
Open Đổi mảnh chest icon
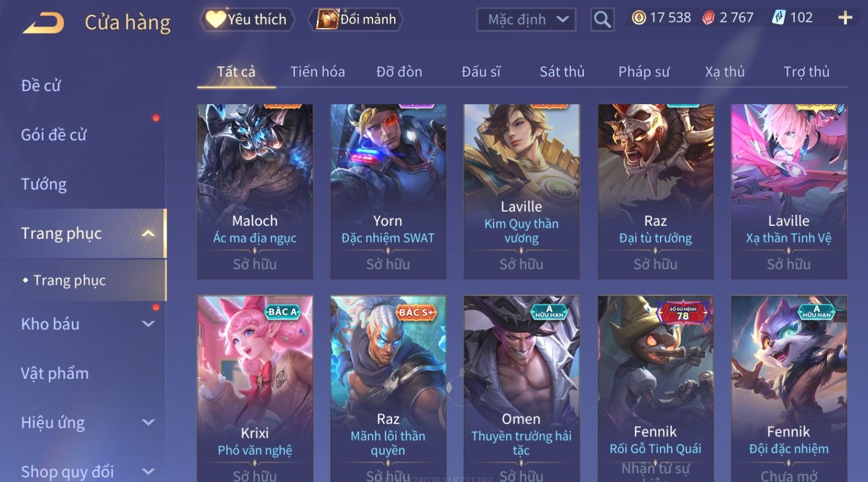pyautogui.click(x=327, y=20)
